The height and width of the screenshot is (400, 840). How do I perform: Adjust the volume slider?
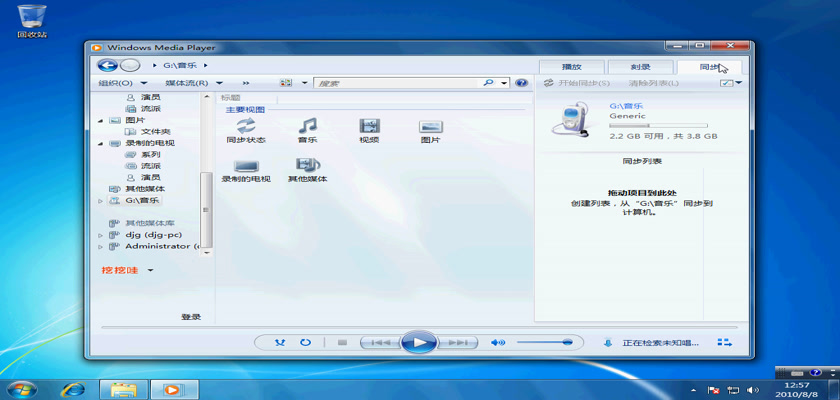point(545,342)
